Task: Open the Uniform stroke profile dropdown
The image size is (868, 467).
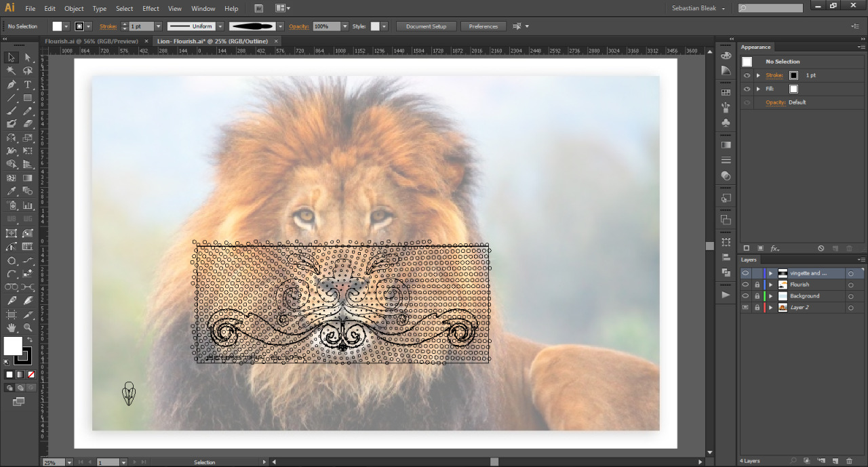Action: pos(220,26)
